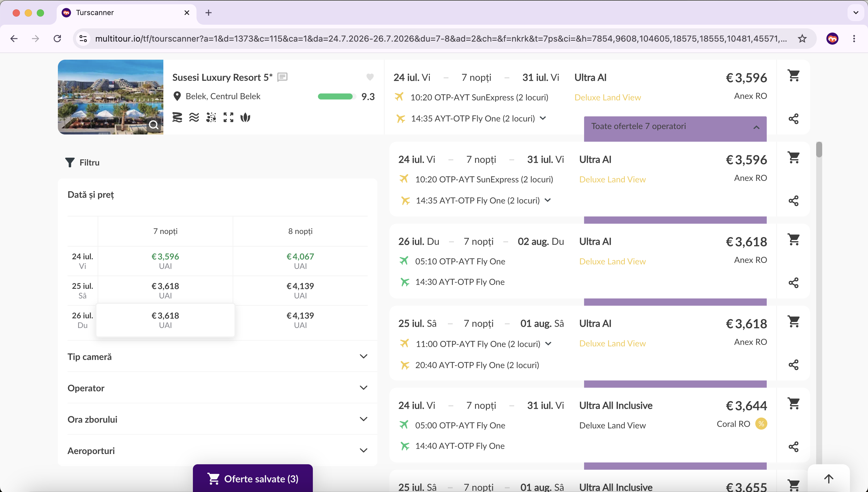Click the waves beach amenity icon
The width and height of the screenshot is (868, 492).
click(194, 118)
